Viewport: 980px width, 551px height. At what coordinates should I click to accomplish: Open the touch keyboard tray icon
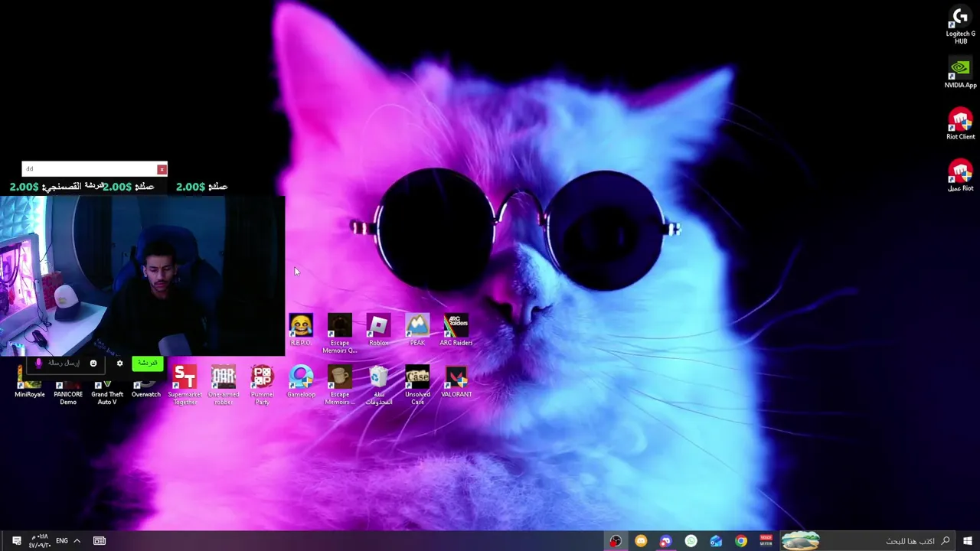pos(100,541)
